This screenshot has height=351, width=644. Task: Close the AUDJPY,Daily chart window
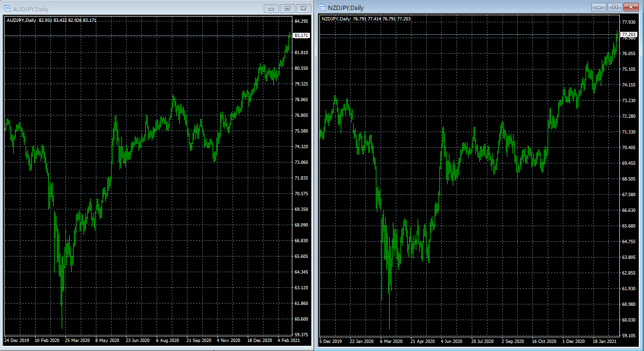[x=303, y=9]
